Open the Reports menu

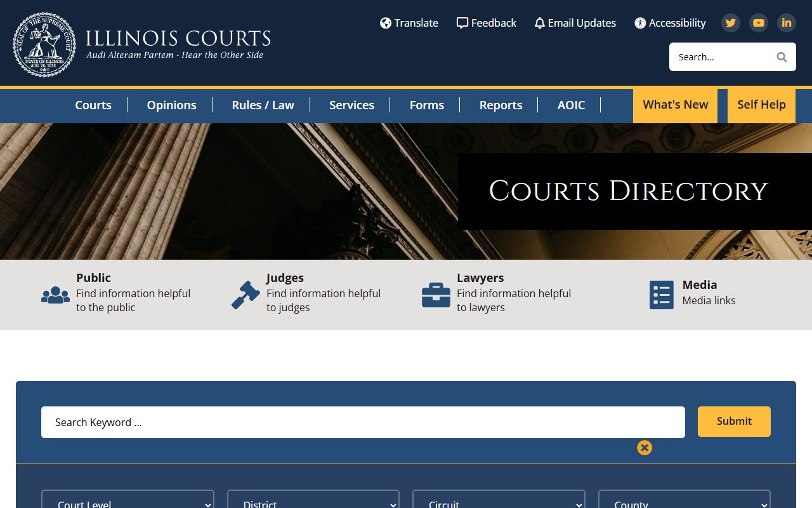(x=501, y=105)
